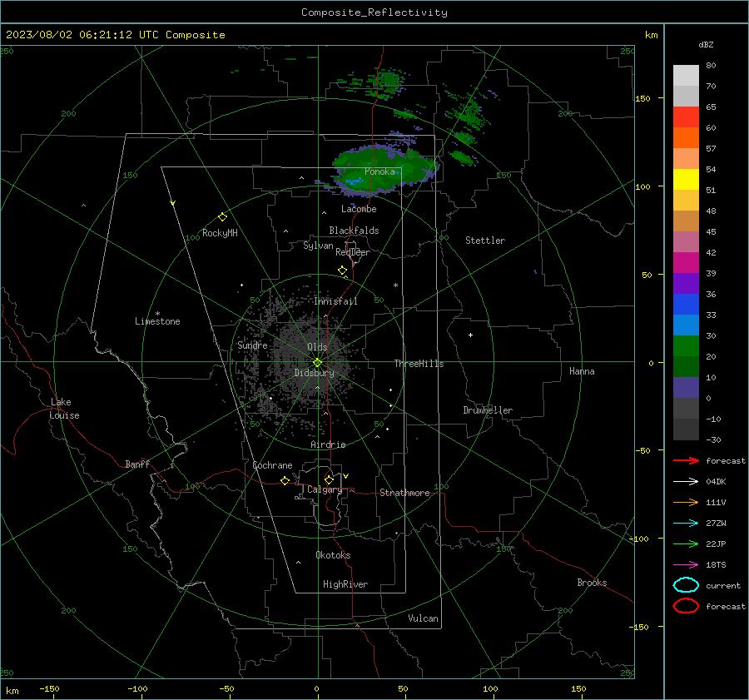Click the ThreeHills label

point(419,364)
